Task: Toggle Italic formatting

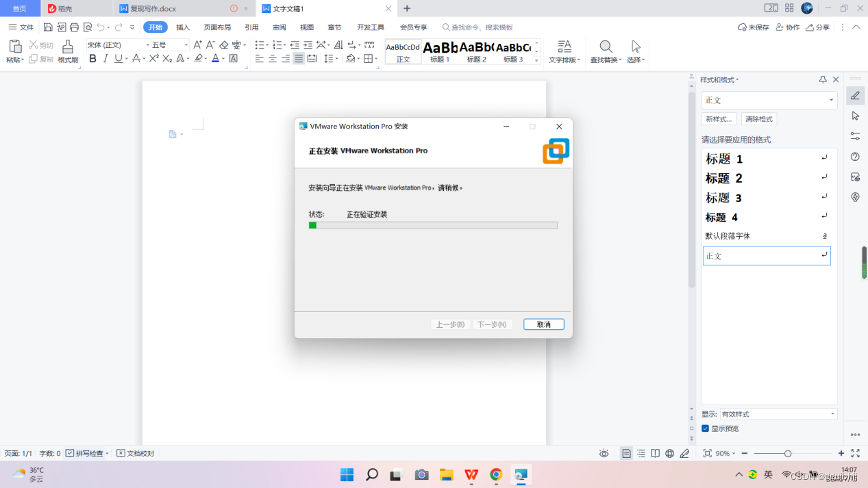Action: 106,59
